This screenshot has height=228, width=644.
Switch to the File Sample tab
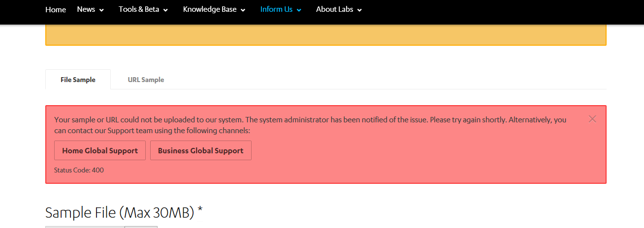78,80
